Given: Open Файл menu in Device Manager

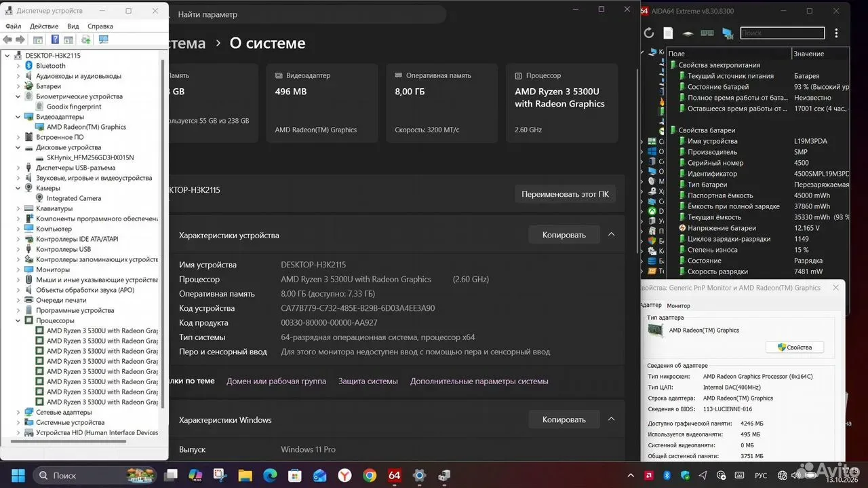Looking at the screenshot, I should 13,26.
